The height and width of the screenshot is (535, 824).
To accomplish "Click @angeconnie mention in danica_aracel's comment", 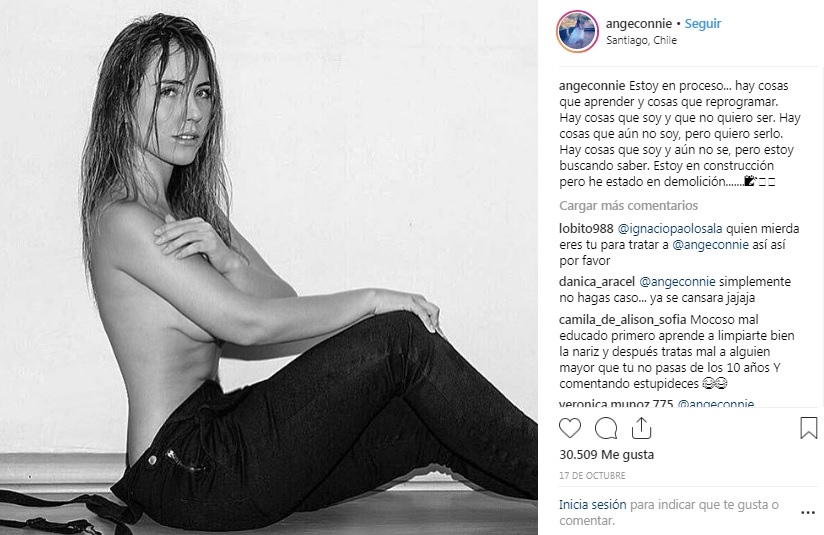I will point(677,282).
